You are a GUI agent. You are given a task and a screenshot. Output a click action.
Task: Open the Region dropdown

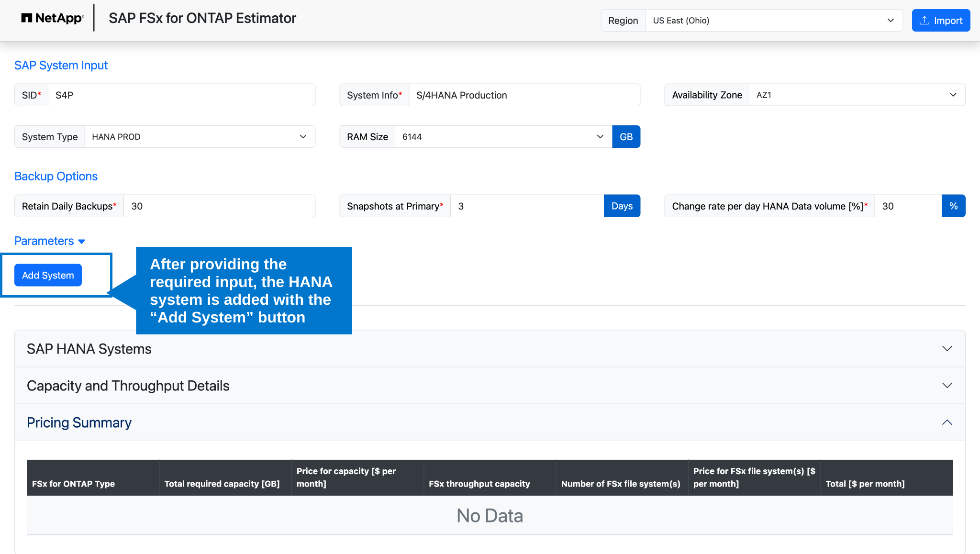(x=774, y=20)
